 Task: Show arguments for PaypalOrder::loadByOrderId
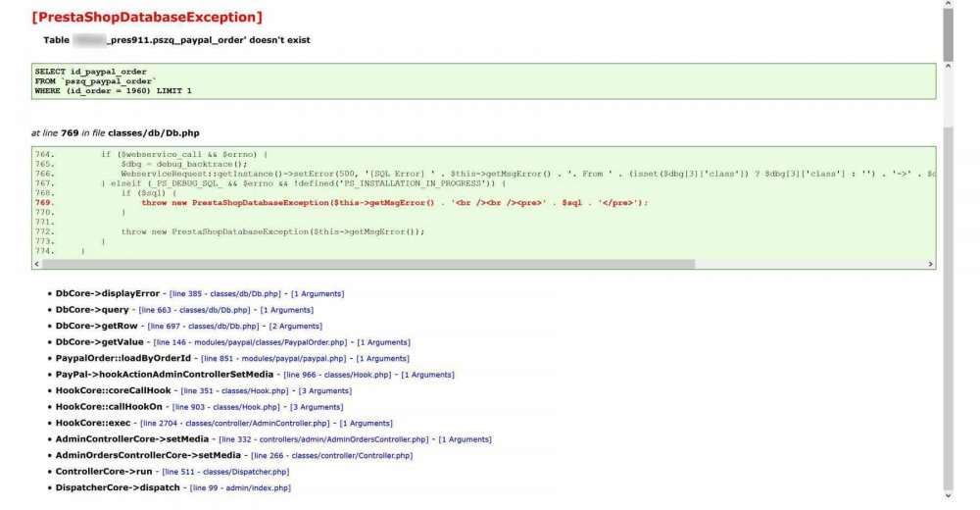point(382,359)
